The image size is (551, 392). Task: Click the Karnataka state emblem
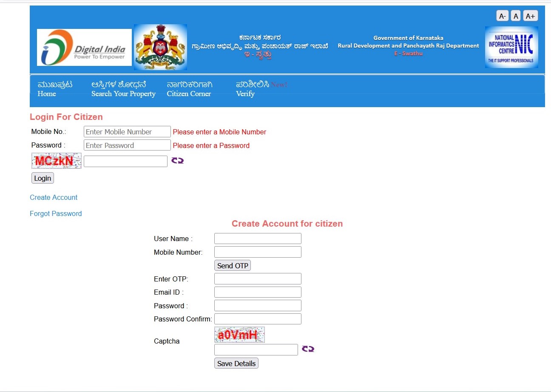tap(160, 47)
